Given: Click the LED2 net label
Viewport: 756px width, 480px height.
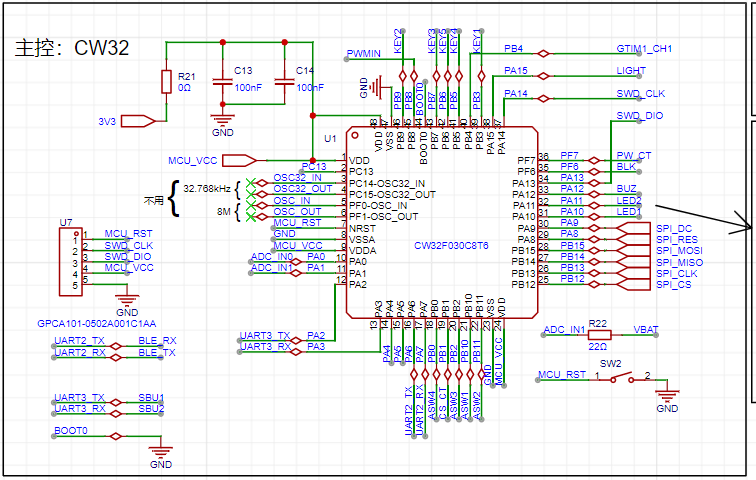Looking at the screenshot, I should tap(629, 200).
